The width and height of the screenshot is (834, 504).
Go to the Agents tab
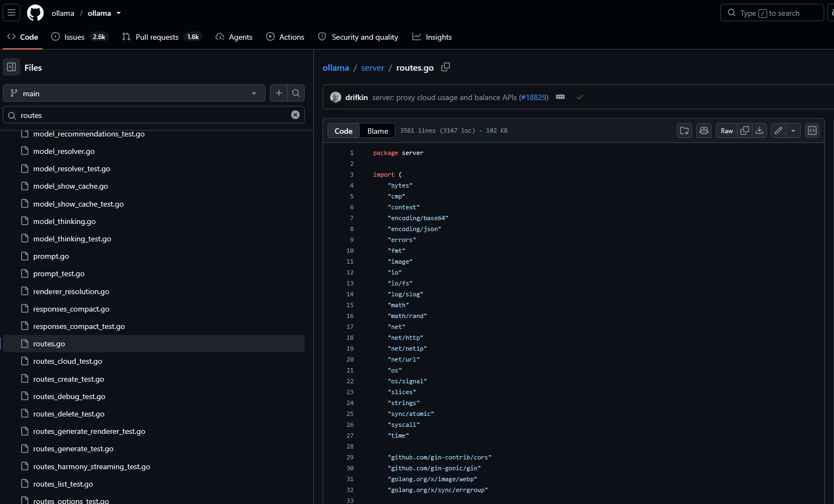click(x=234, y=36)
